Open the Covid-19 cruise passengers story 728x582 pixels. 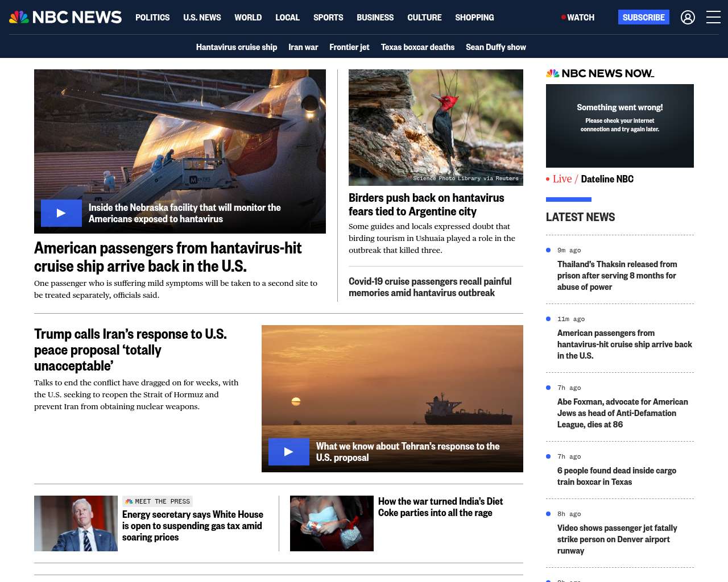pyautogui.click(x=430, y=287)
